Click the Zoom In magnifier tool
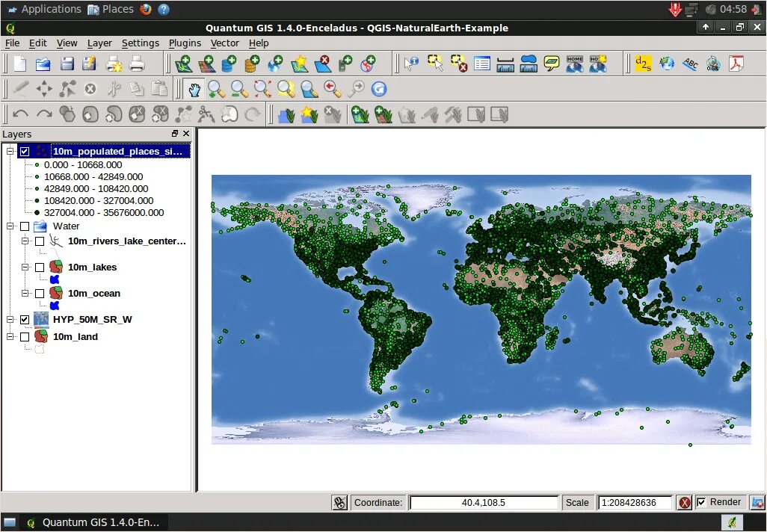Viewport: 767px width, 532px height. [x=217, y=90]
